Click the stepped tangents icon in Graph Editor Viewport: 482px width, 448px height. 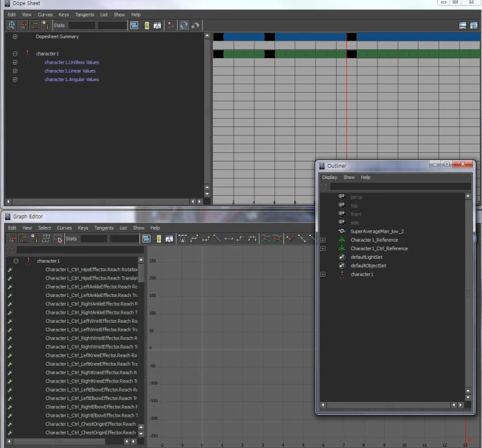(241, 239)
